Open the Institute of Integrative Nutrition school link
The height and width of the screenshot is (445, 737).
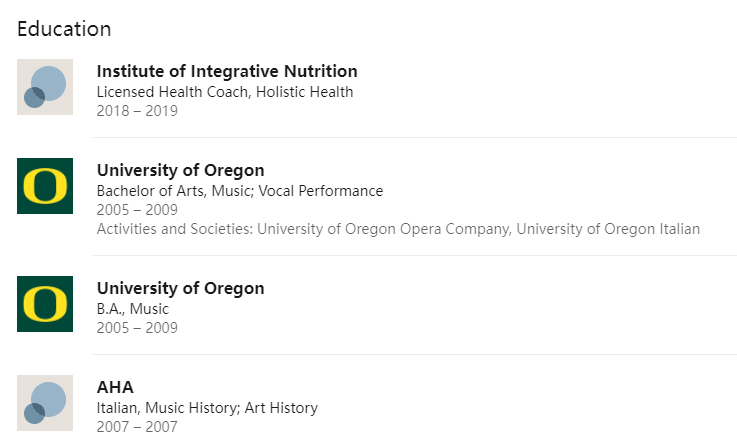click(227, 71)
